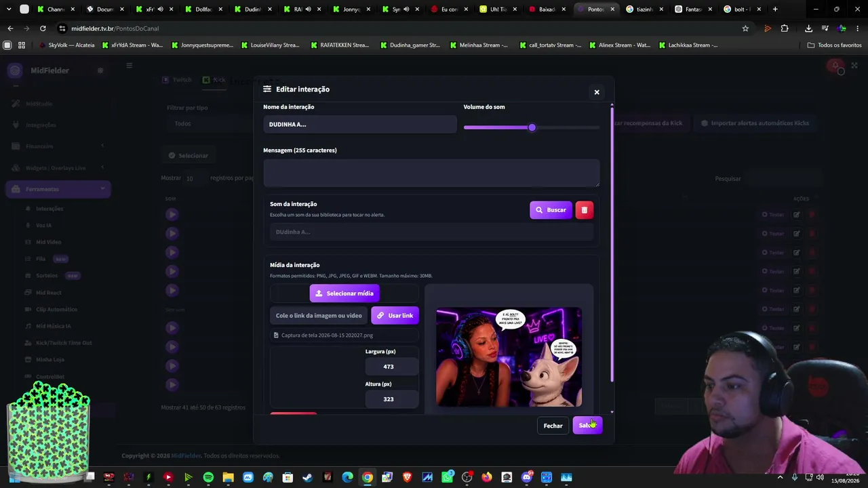
Task: Click the Mensagem text area
Action: (x=431, y=173)
